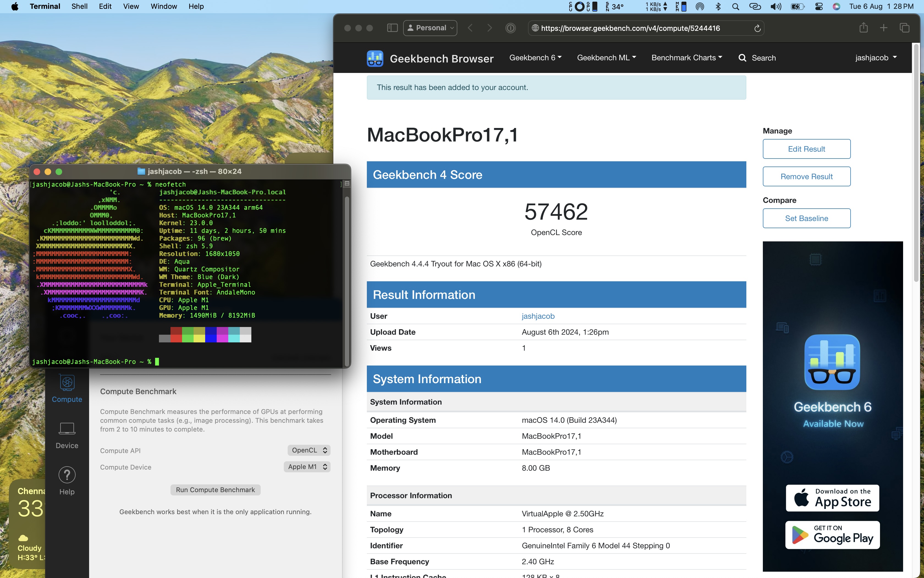Open the Apple menu
Screen dimensions: 924x578
coord(15,7)
